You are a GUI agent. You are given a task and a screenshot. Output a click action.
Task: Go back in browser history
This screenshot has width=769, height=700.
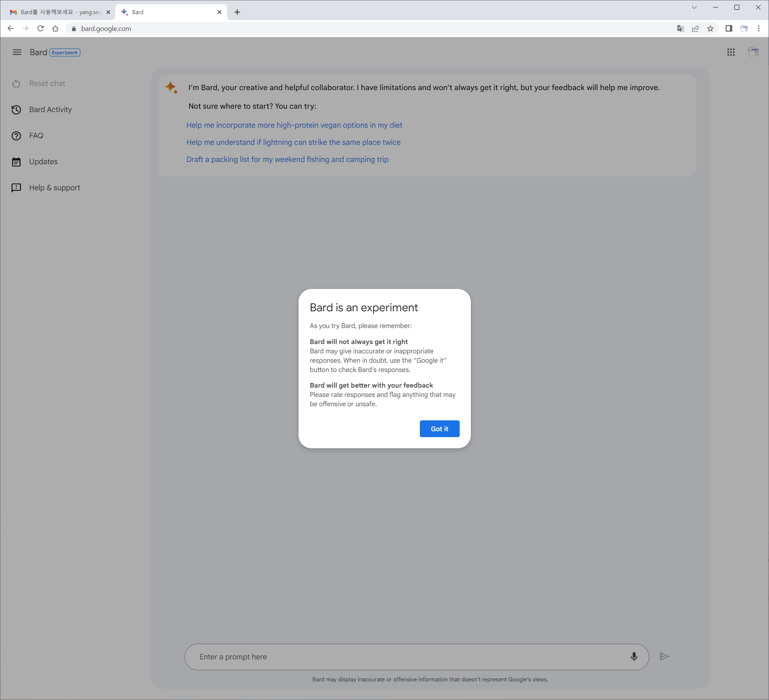coord(11,28)
